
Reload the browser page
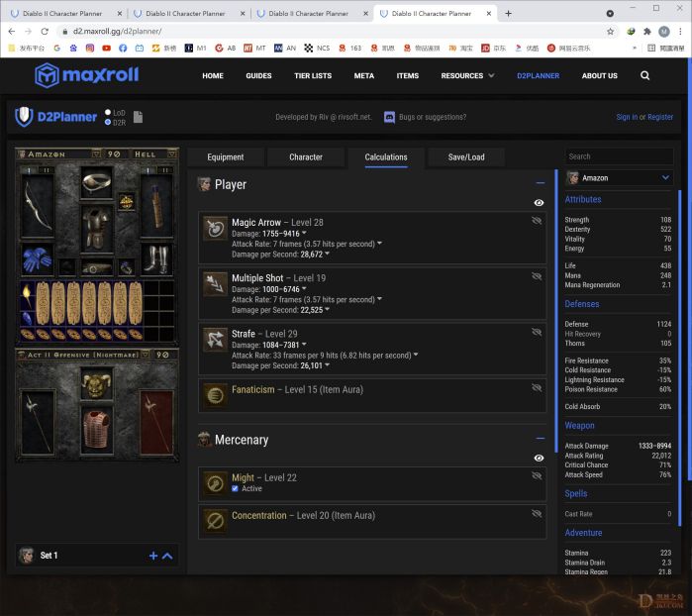pos(45,32)
